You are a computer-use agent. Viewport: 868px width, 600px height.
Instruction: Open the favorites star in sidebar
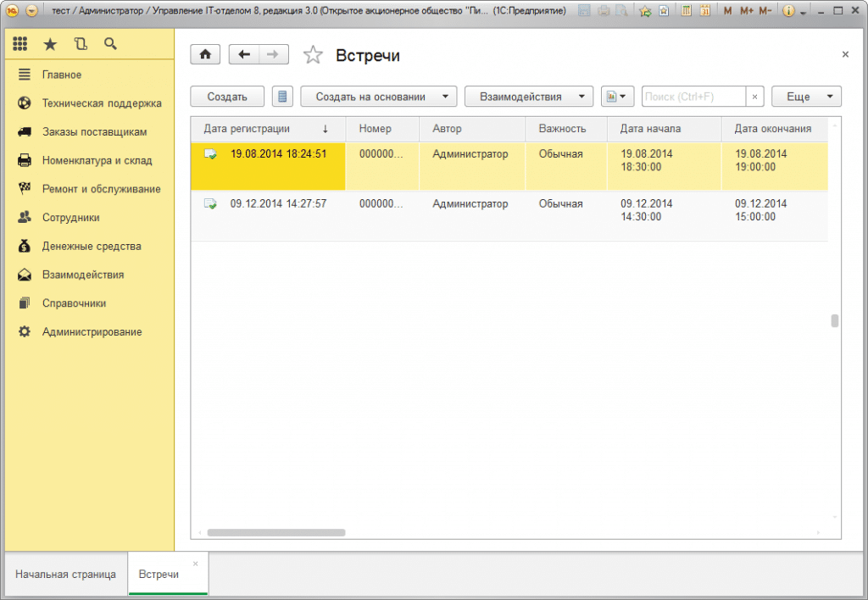pyautogui.click(x=50, y=44)
